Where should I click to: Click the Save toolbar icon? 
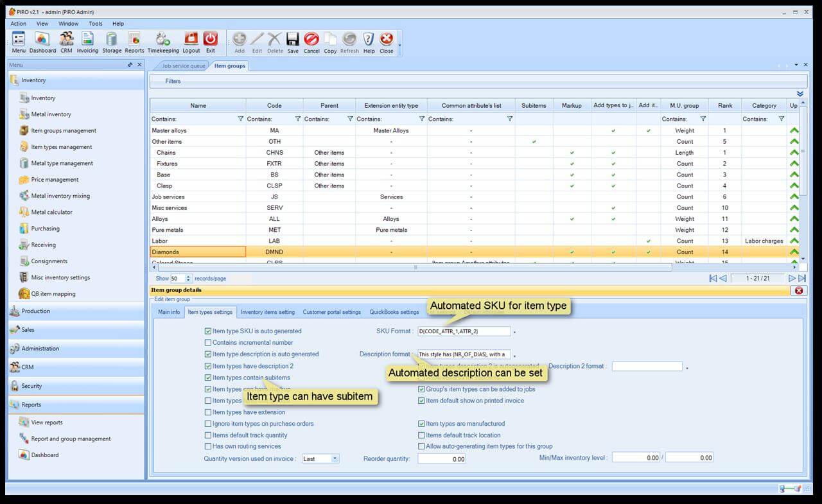pos(293,42)
